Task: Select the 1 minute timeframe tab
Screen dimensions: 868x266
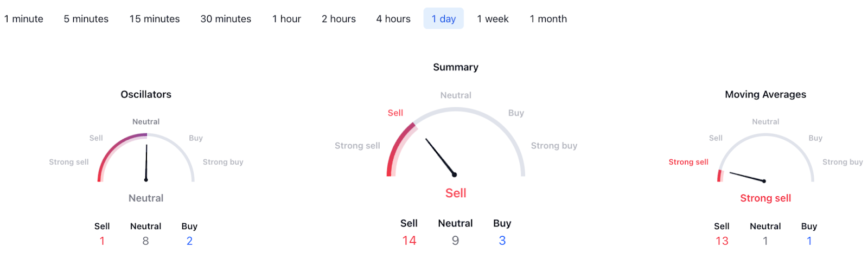Action: [x=24, y=19]
